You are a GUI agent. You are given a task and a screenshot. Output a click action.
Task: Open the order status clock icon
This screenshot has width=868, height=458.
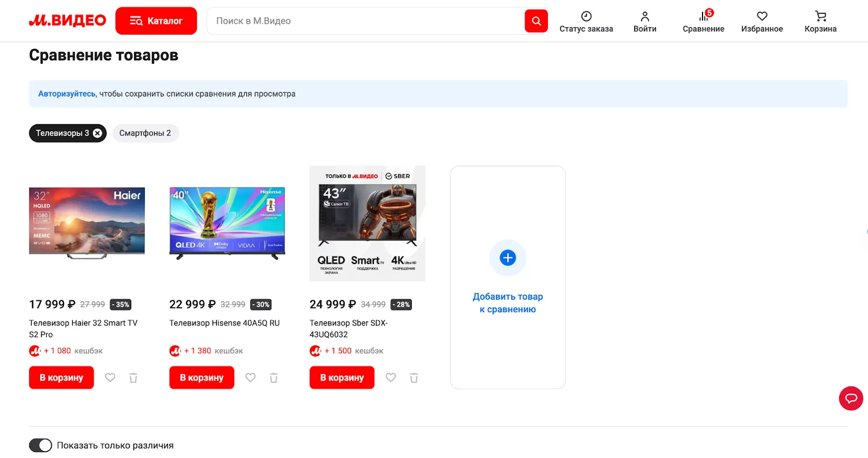[x=586, y=16]
